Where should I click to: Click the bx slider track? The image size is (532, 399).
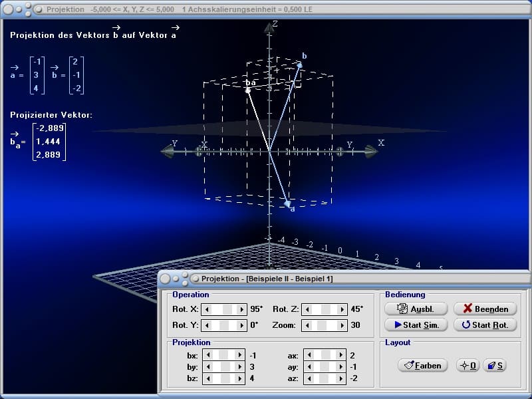pos(224,355)
